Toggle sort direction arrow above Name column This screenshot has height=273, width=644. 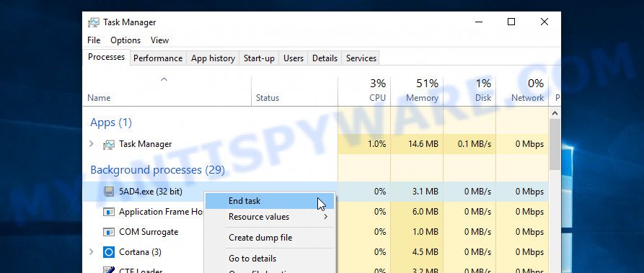tap(164, 79)
